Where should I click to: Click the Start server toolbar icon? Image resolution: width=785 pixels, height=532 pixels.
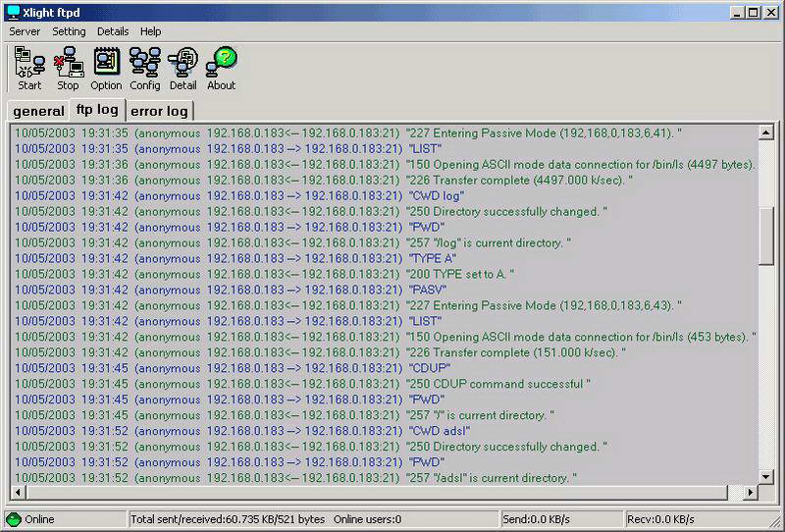(29, 69)
